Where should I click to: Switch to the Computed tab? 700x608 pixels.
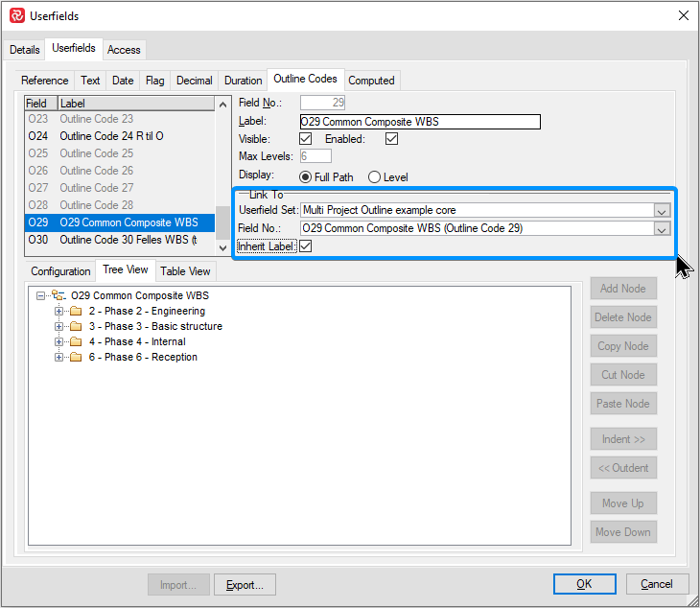[370, 81]
